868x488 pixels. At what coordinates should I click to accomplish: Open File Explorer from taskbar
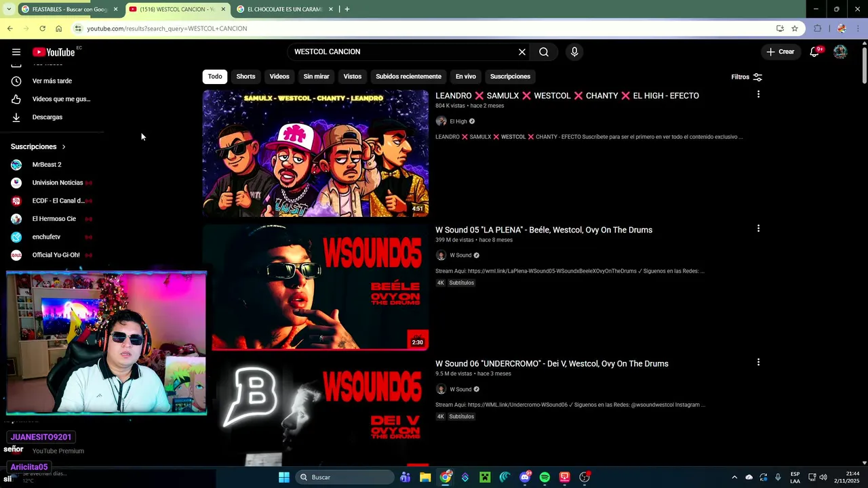click(x=425, y=477)
